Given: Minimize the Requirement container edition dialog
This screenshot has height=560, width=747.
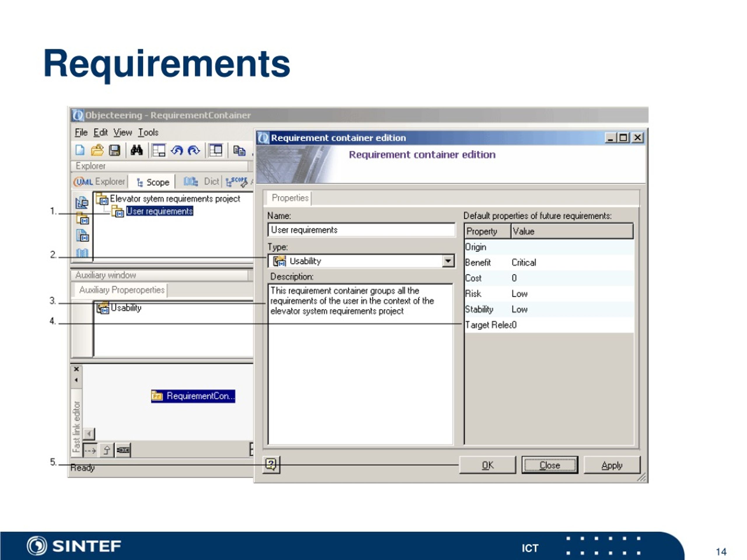Looking at the screenshot, I should click(x=610, y=138).
